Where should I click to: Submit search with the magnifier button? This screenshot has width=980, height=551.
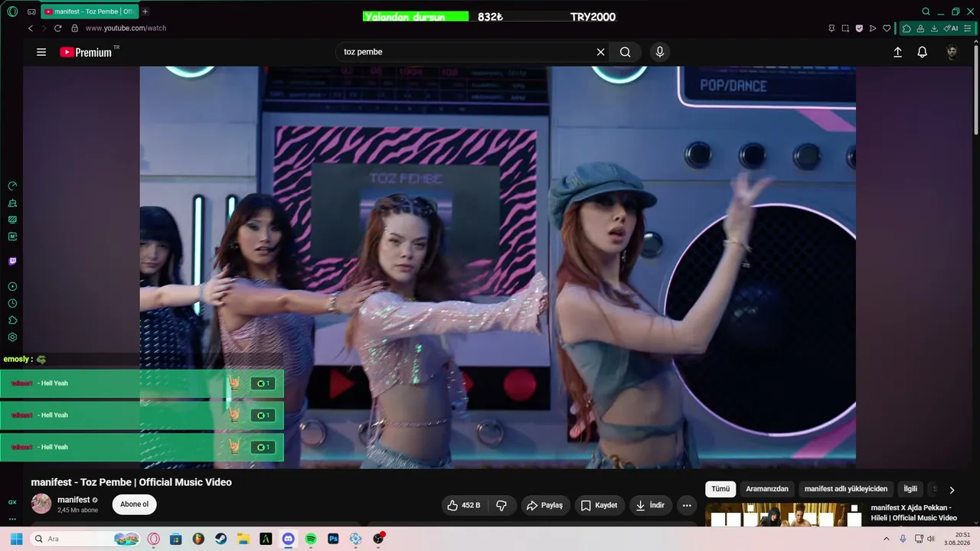point(626,52)
